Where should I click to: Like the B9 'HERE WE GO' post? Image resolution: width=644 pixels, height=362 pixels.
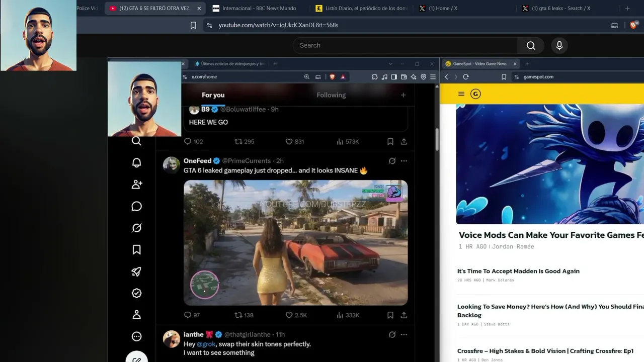click(x=295, y=142)
